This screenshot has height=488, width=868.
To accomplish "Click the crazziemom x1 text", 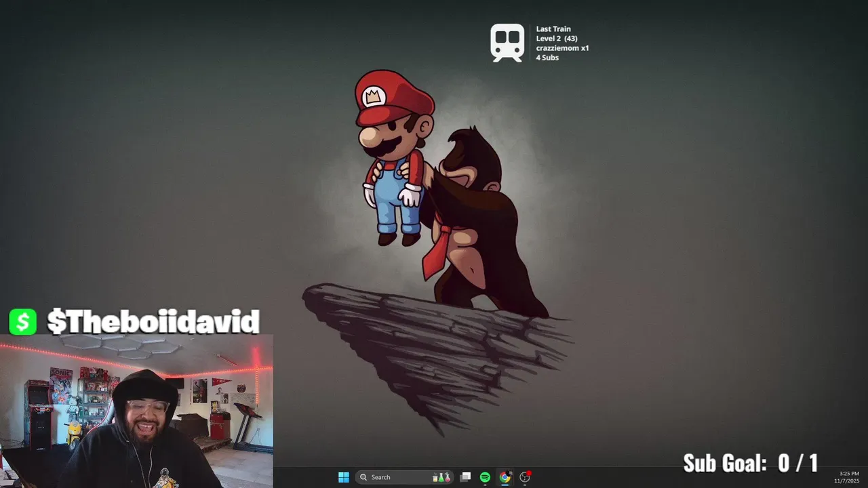I will click(562, 48).
